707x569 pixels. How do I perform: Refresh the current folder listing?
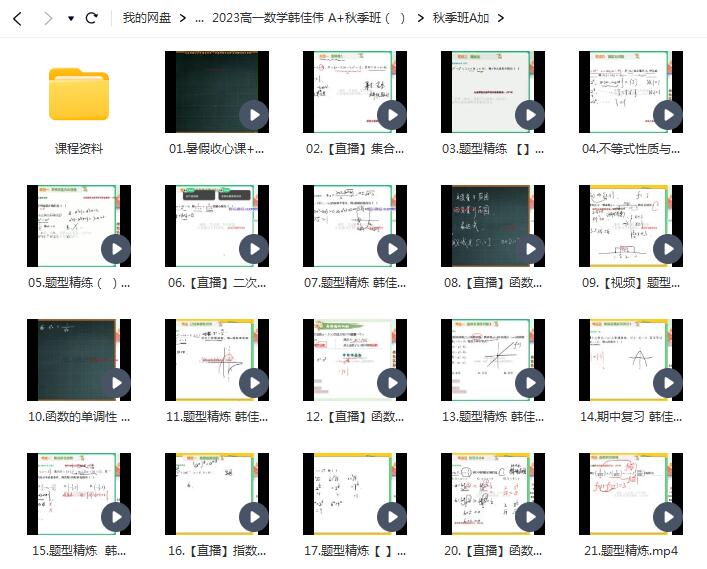tap(92, 18)
